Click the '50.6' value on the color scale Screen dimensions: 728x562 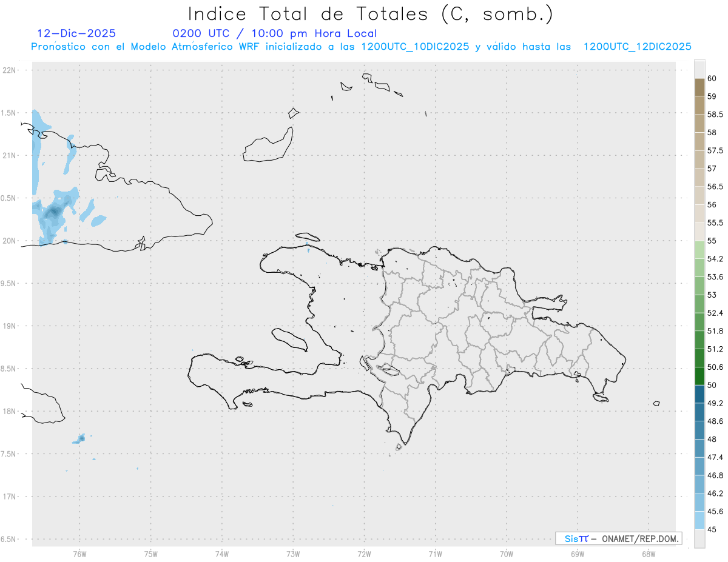click(715, 367)
